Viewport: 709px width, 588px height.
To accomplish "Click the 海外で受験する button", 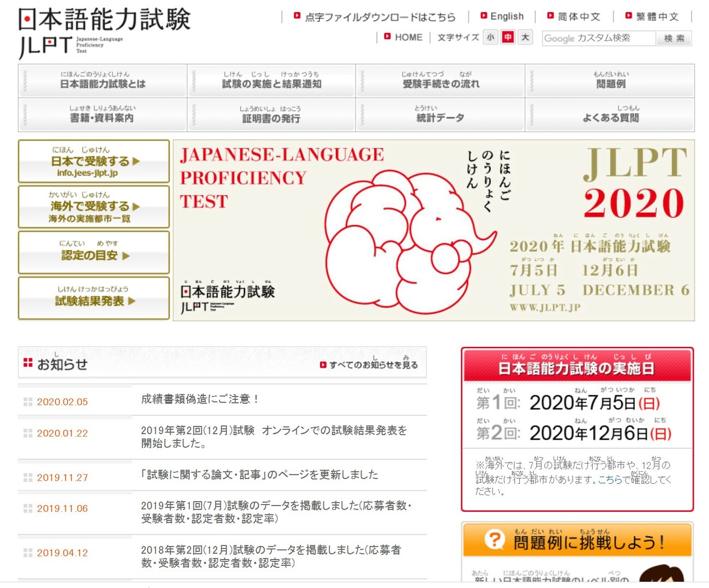I will pyautogui.click(x=94, y=207).
